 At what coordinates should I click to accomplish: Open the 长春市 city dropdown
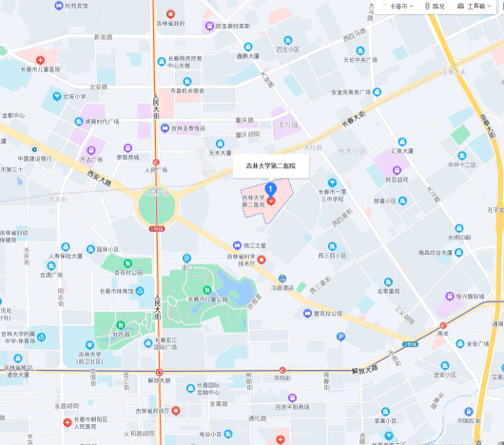[397, 6]
